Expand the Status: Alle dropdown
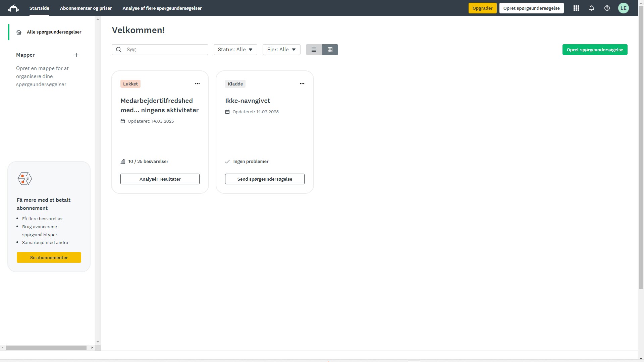 pyautogui.click(x=235, y=50)
